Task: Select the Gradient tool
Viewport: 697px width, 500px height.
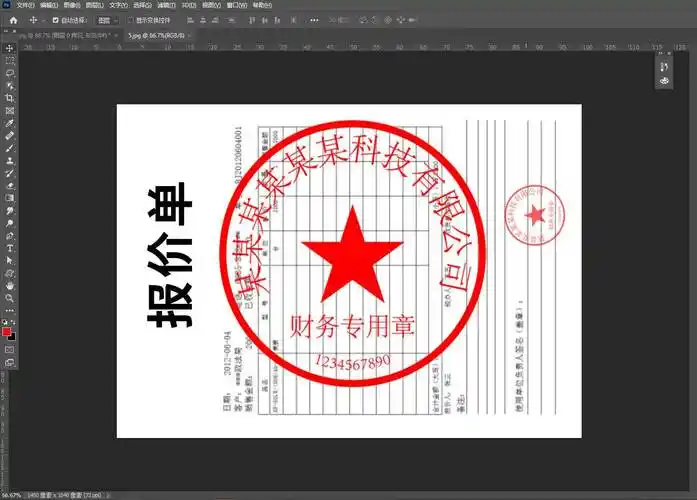Action: pos(9,198)
